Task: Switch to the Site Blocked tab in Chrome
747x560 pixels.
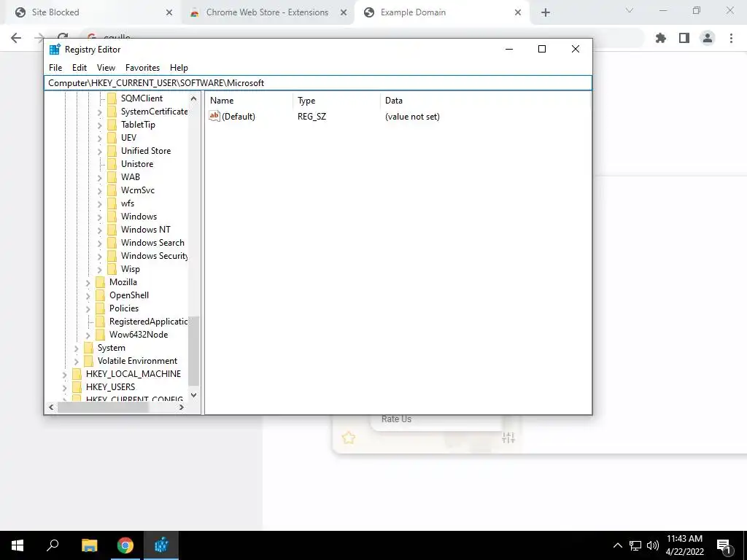Action: click(93, 12)
